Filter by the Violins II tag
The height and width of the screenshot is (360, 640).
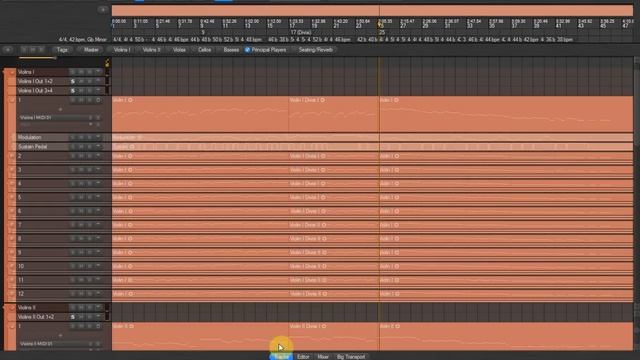tap(151, 50)
